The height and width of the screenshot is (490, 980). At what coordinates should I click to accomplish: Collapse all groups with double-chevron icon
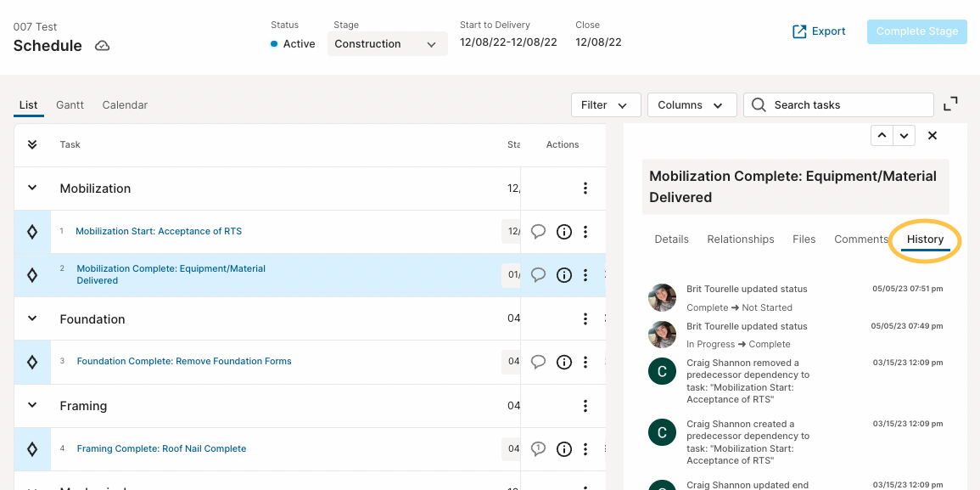32,144
